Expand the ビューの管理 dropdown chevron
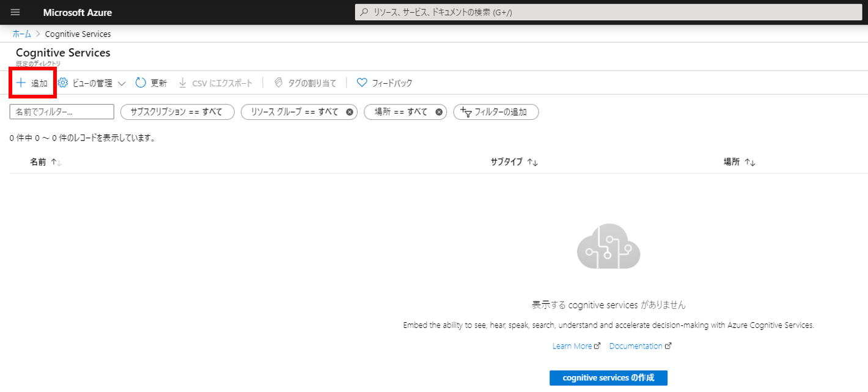 pos(121,83)
